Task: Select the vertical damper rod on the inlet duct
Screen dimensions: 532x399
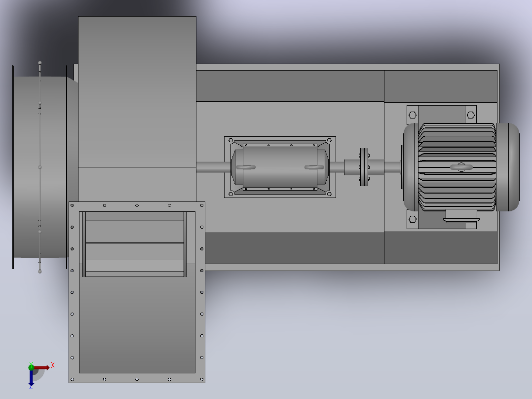Action: (39, 167)
